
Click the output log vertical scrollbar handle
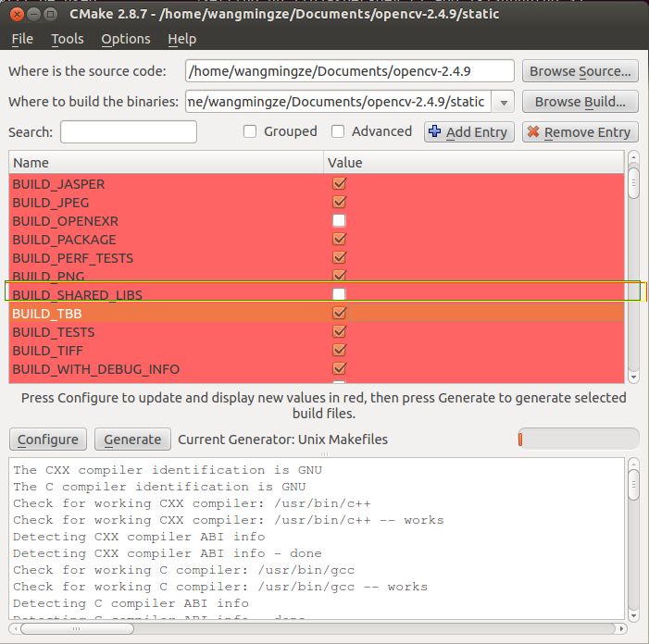point(633,485)
